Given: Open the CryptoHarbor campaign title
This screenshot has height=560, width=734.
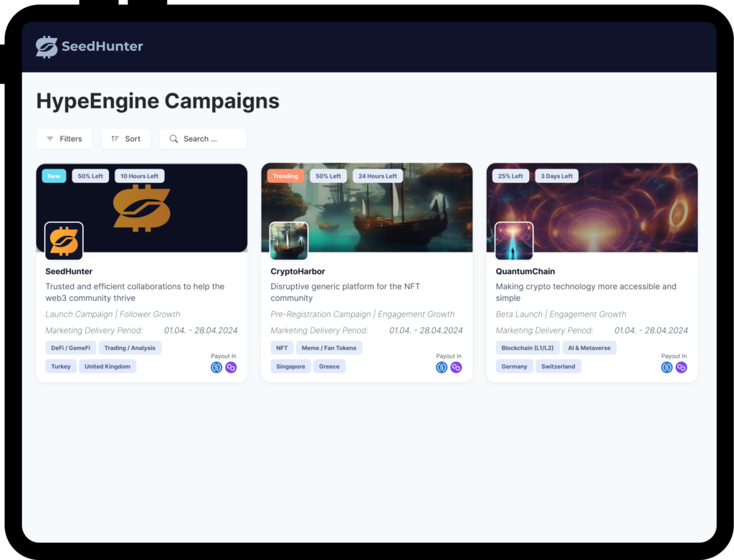Looking at the screenshot, I should tap(297, 272).
